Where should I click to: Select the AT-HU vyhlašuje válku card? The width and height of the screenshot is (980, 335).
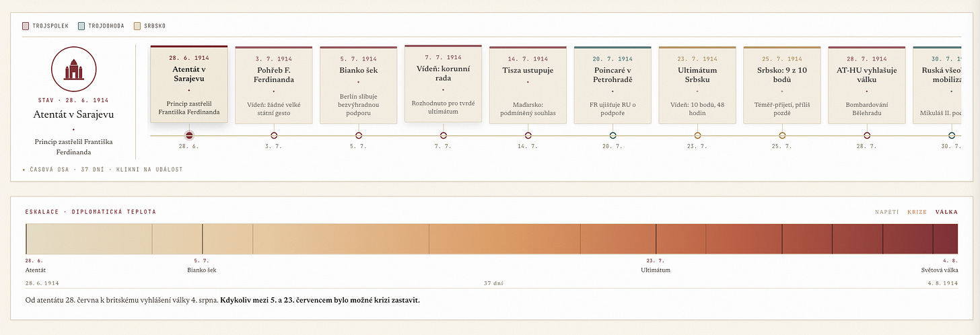pos(867,85)
